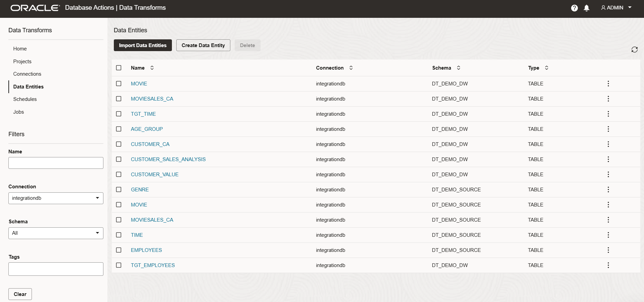Tick the select-all header checkbox
644x302 pixels.
[x=119, y=68]
